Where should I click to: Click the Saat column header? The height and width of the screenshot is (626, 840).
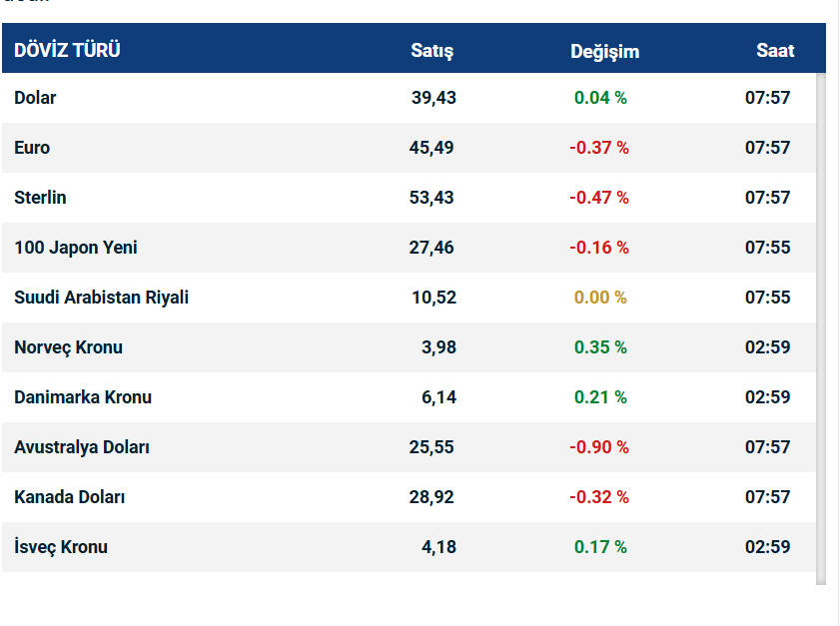tap(775, 50)
